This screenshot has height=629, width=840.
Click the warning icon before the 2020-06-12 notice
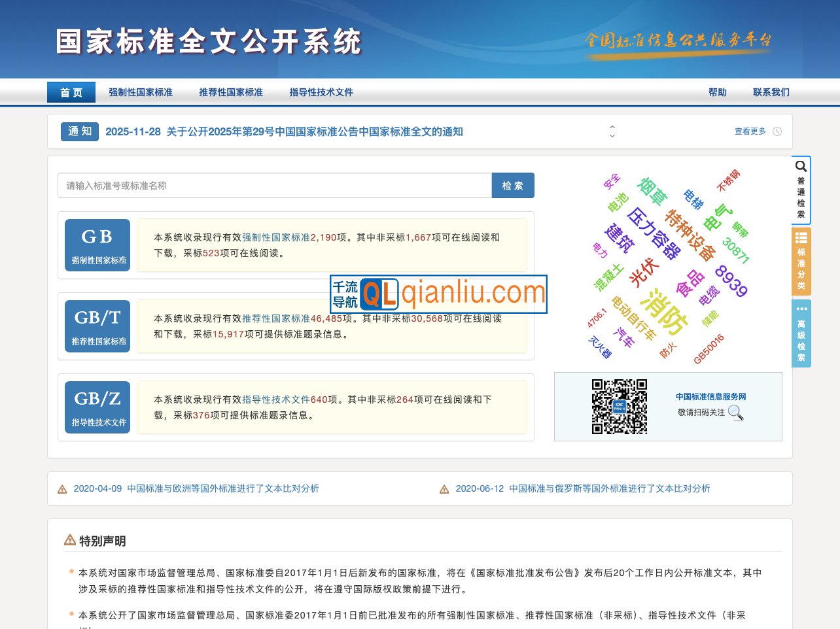444,488
